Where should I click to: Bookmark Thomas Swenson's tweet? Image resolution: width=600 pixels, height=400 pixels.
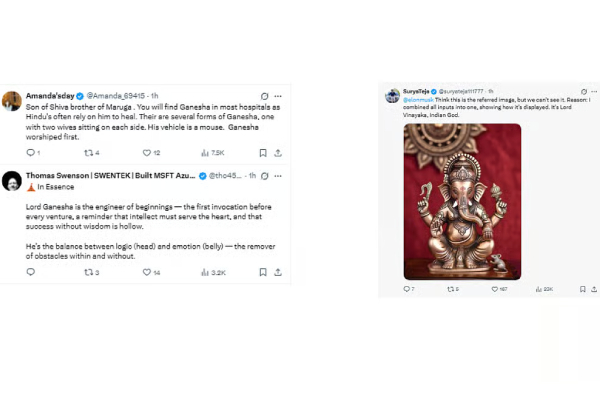(262, 271)
